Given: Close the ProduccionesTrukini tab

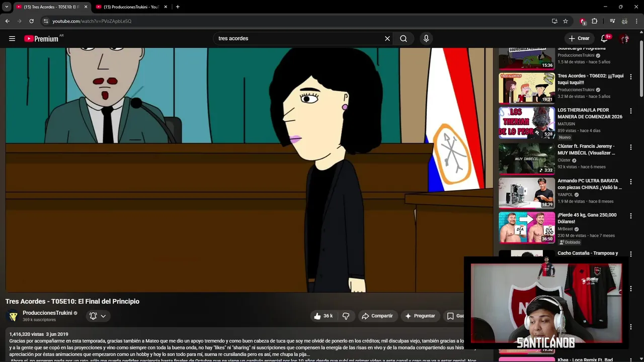Looking at the screenshot, I should click(166, 7).
